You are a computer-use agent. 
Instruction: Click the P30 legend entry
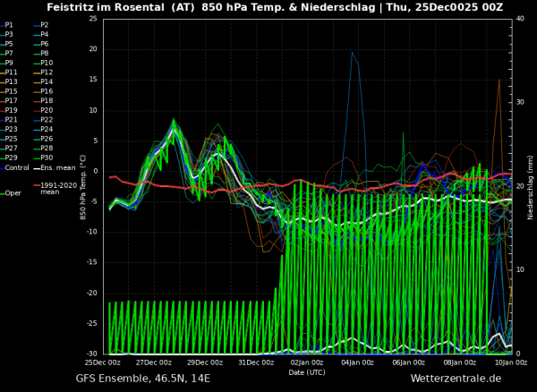pos(47,158)
